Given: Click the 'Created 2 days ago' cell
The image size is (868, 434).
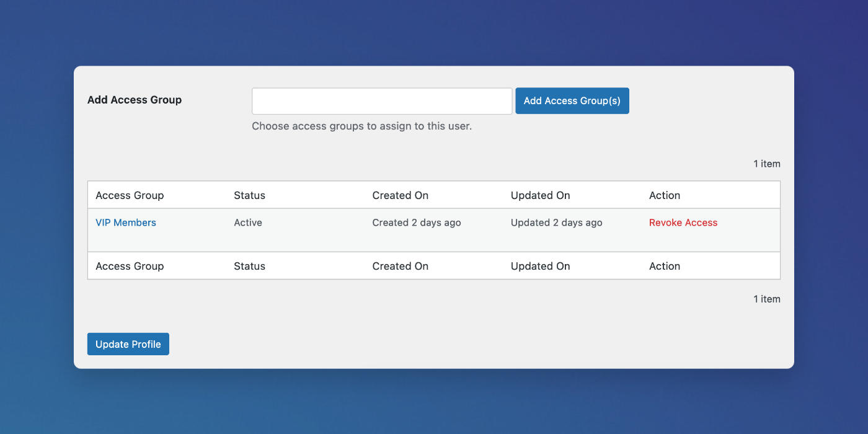Looking at the screenshot, I should [x=417, y=223].
